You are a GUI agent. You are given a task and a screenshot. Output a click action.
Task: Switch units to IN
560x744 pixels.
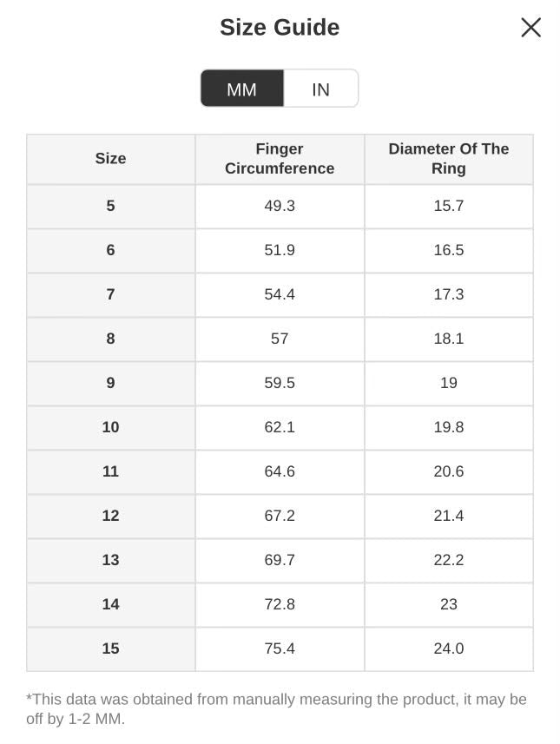(320, 89)
